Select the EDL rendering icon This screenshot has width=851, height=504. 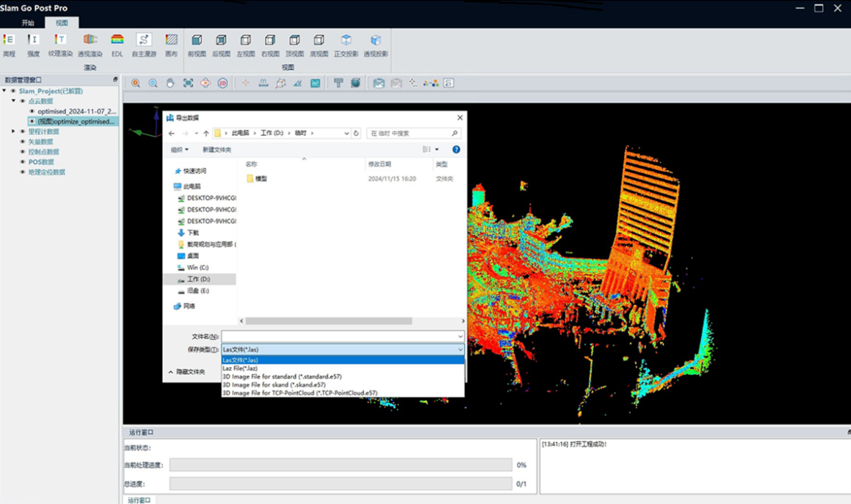(117, 40)
